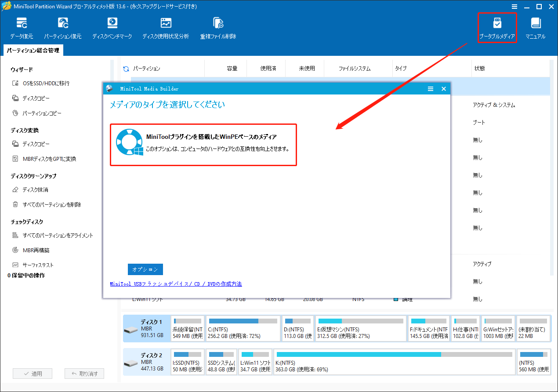Viewport: 558px width, 392px height.
Task: Run サーフェステスト from the sidebar
Action: 33,265
